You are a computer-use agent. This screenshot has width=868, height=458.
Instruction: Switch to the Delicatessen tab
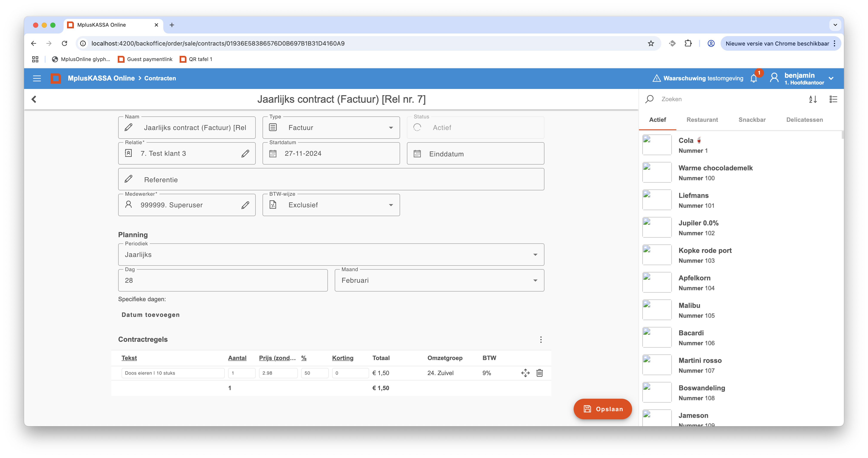pos(804,120)
